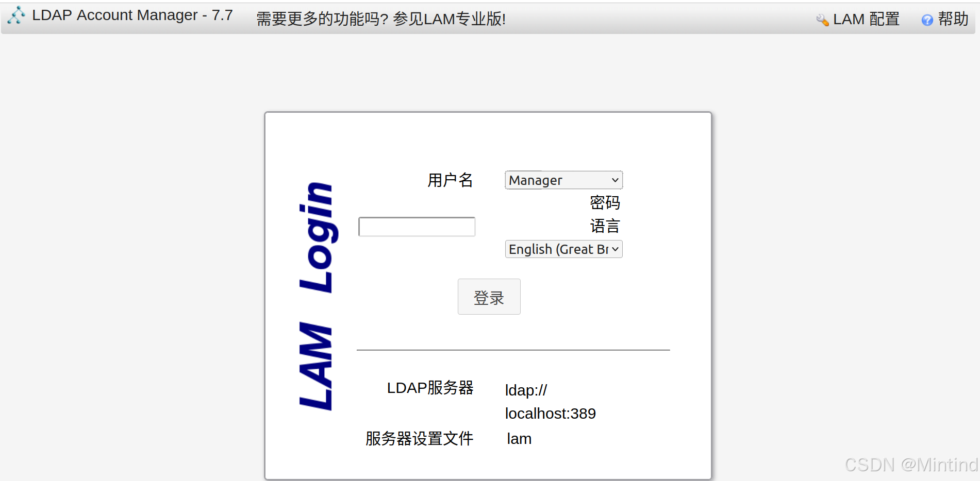Viewport: 980px width, 481px height.
Task: Open the Manager username dropdown
Action: pyautogui.click(x=563, y=180)
